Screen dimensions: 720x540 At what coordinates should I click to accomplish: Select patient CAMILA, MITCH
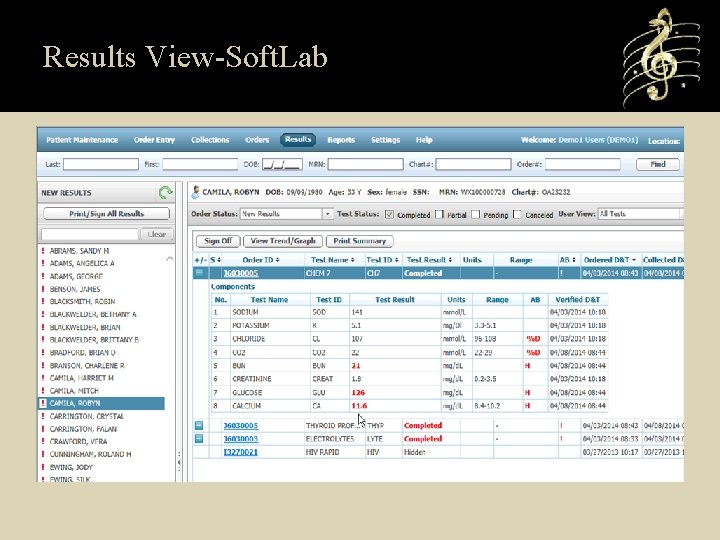coord(74,391)
